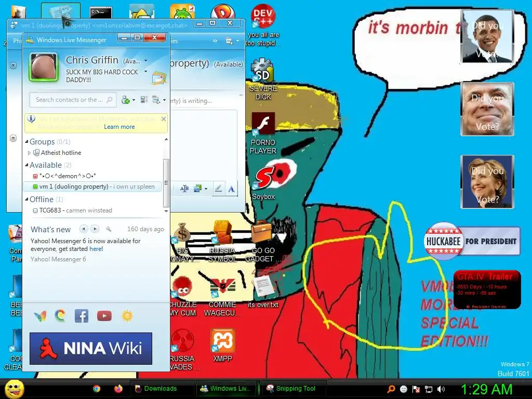Click the volume speaker tray icon

441,389
